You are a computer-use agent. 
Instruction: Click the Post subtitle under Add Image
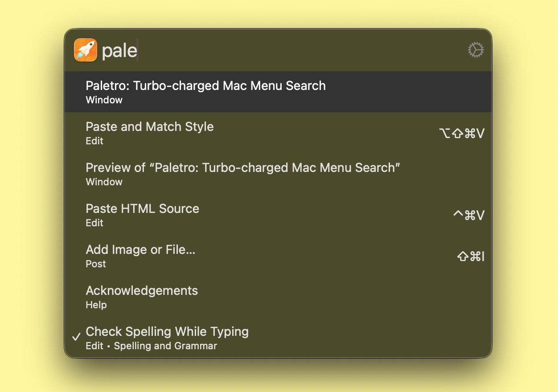(x=96, y=264)
